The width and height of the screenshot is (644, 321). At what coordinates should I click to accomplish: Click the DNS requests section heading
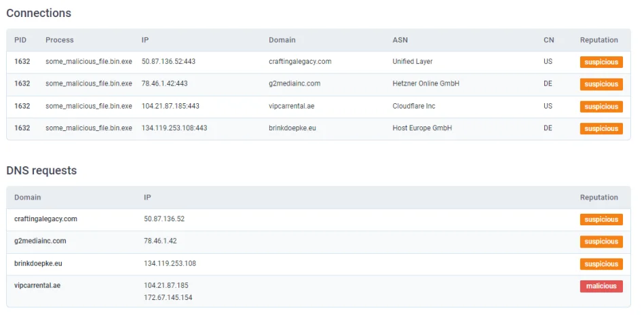(41, 170)
